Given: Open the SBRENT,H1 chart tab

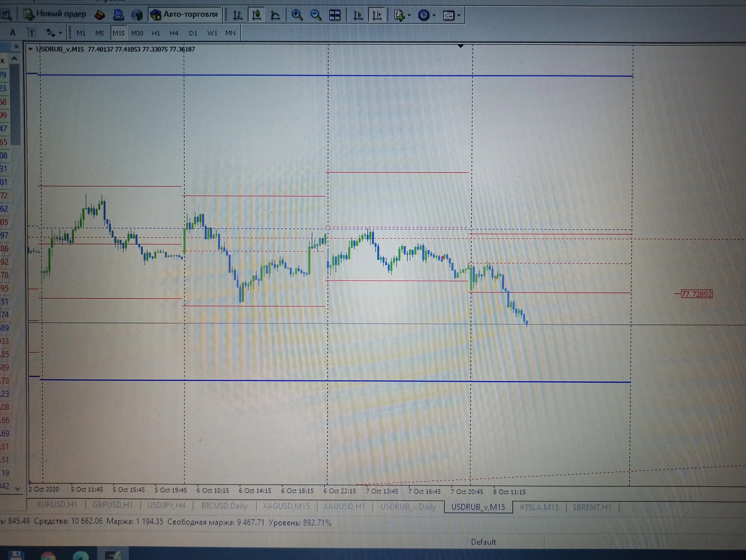Looking at the screenshot, I should [x=592, y=507].
